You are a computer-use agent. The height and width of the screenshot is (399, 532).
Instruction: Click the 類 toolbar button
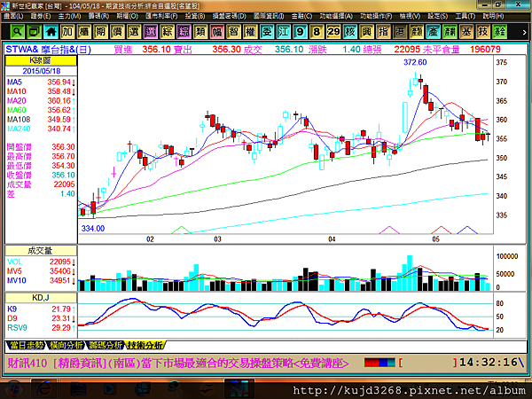point(200,32)
